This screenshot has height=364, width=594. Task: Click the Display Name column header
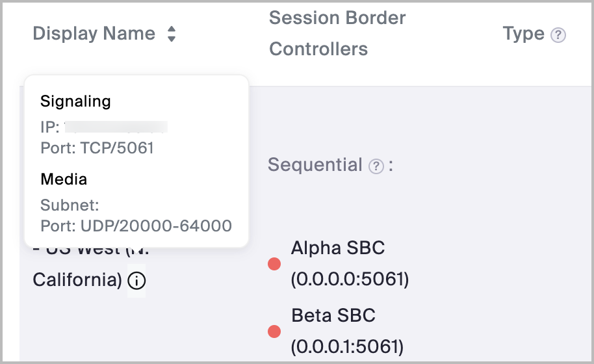(x=94, y=34)
